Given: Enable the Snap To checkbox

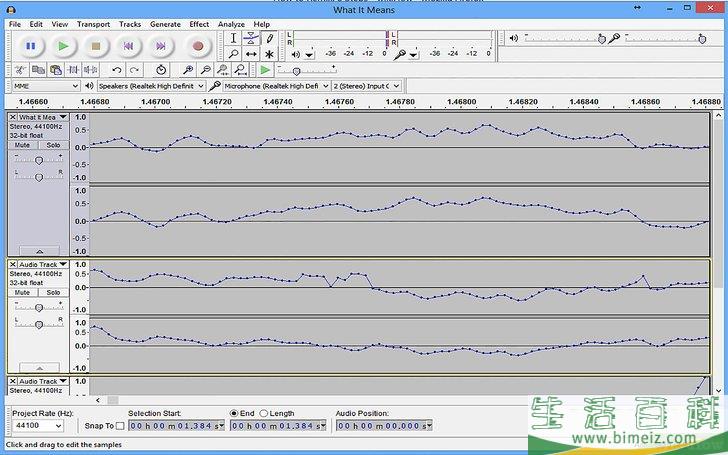Looking at the screenshot, I should pyautogui.click(x=120, y=426).
